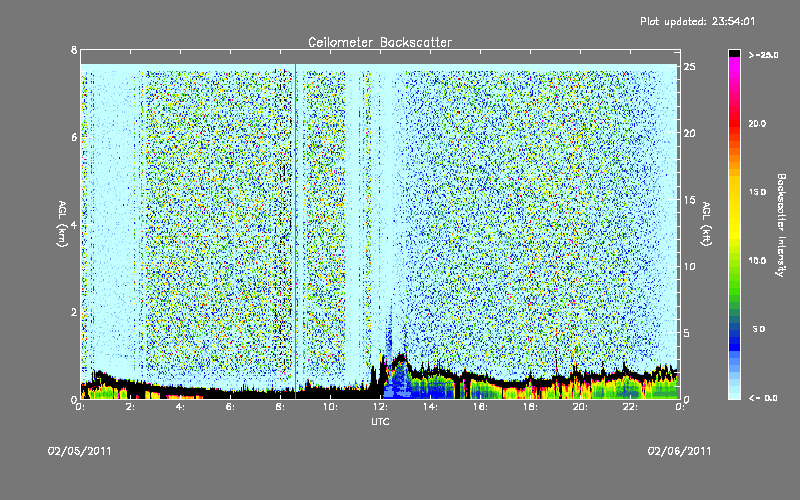
Task: Click the 2 km tick label
Action: click(74, 312)
